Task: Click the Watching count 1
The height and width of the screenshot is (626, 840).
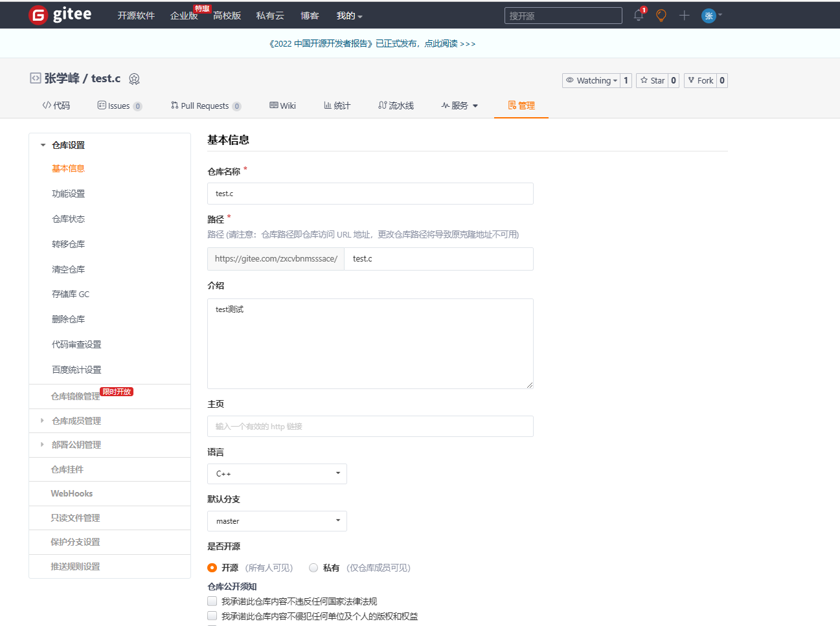Action: pos(626,80)
